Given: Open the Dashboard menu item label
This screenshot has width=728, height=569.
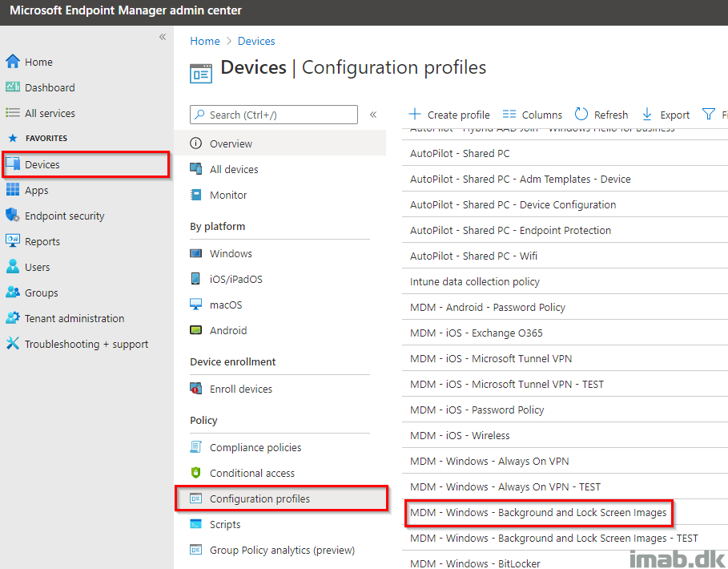Looking at the screenshot, I should (50, 87).
